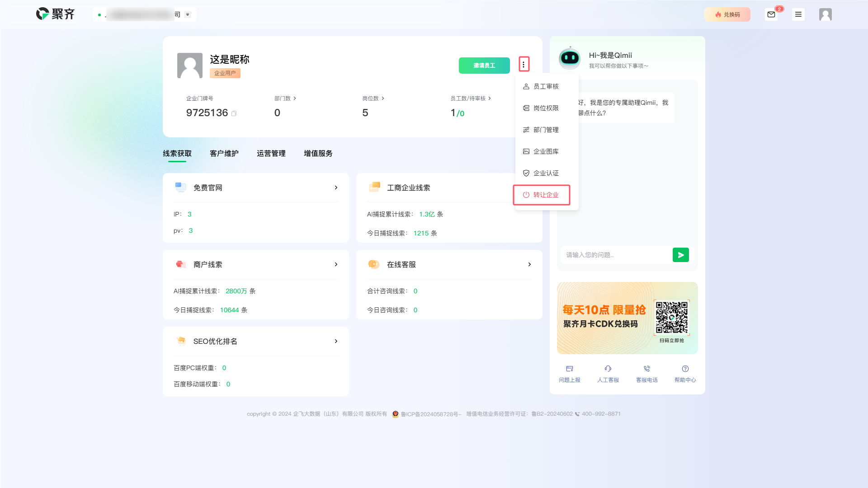Click the profile avatar beside 这是昵称
Screen dimensions: 868x488
(x=189, y=66)
